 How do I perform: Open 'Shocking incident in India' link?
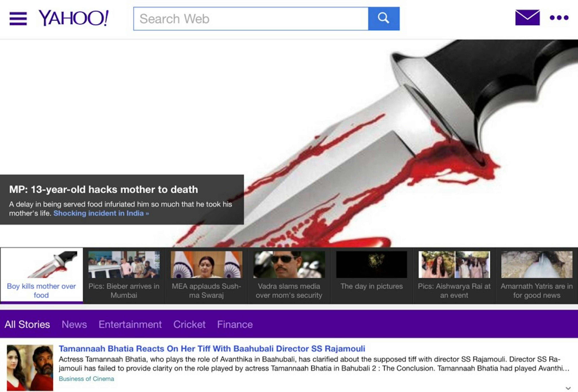pyautogui.click(x=101, y=213)
